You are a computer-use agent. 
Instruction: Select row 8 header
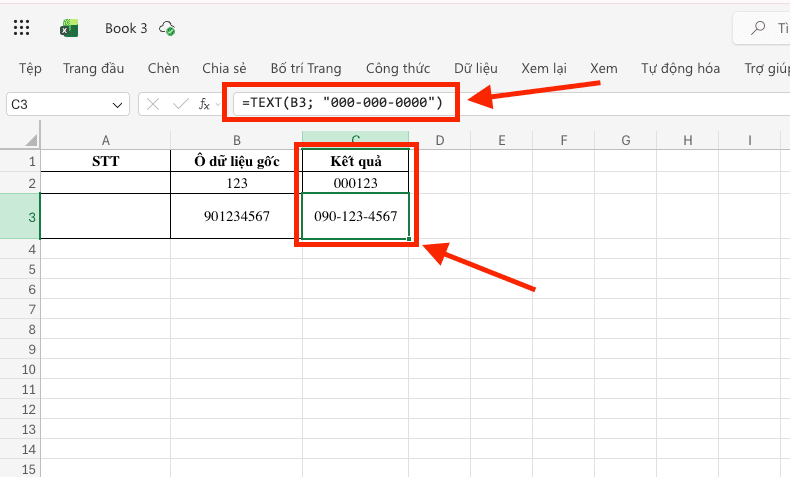point(20,329)
